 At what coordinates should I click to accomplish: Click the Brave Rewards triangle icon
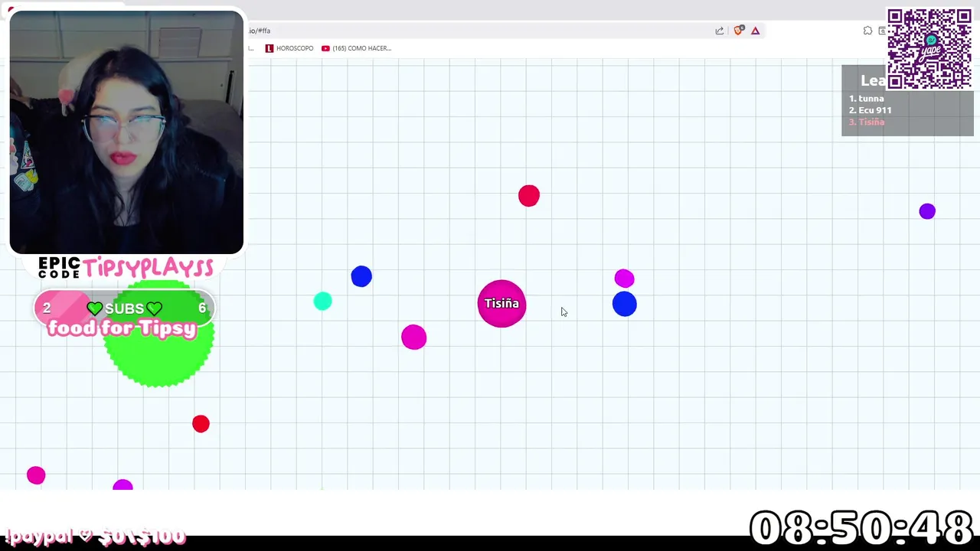pyautogui.click(x=755, y=31)
